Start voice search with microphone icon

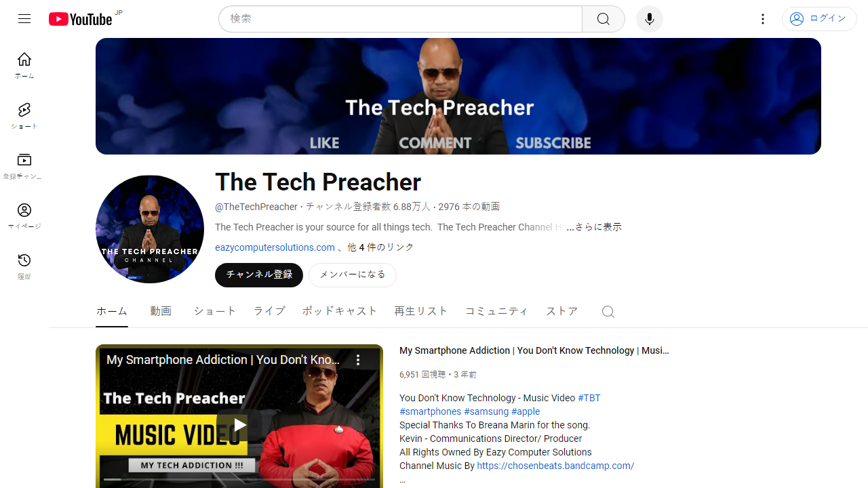(x=650, y=19)
